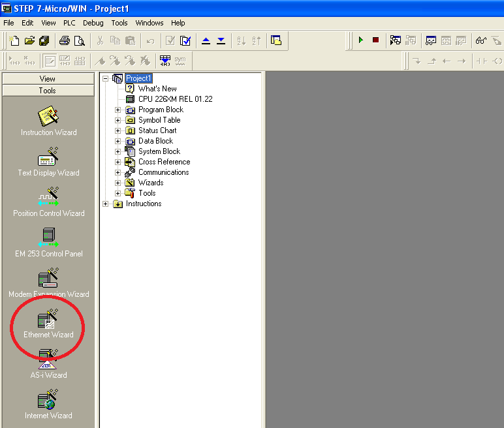Put PLC in RUN with green arrow
This screenshot has width=504, height=428.
point(360,40)
